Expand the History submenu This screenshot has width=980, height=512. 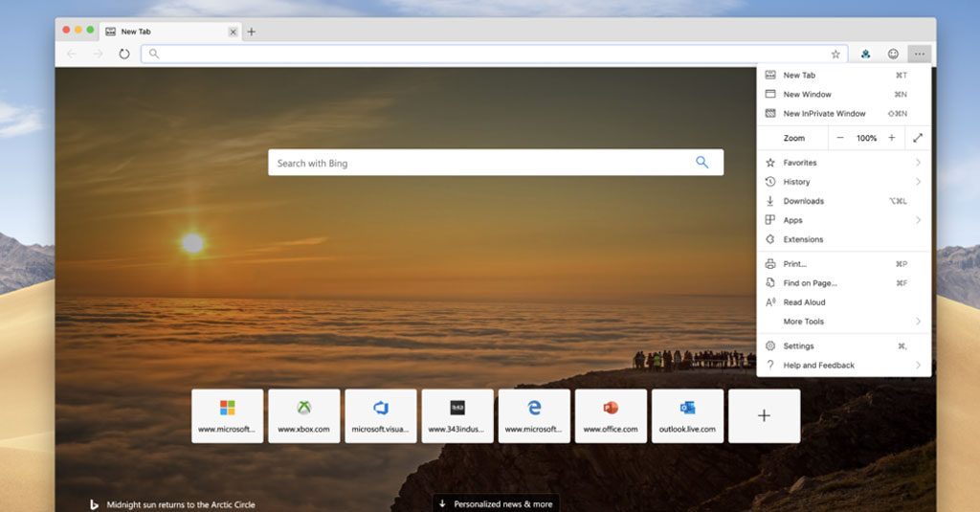click(x=844, y=181)
